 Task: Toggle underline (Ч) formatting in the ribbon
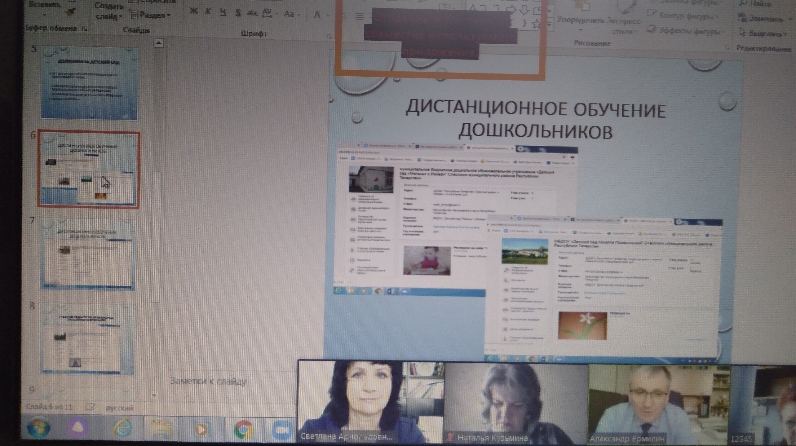[x=220, y=12]
